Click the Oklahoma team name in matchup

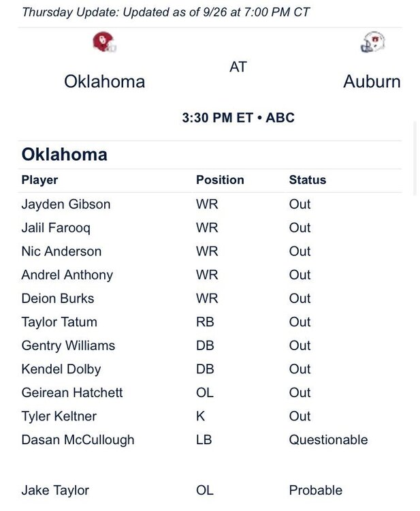[104, 82]
